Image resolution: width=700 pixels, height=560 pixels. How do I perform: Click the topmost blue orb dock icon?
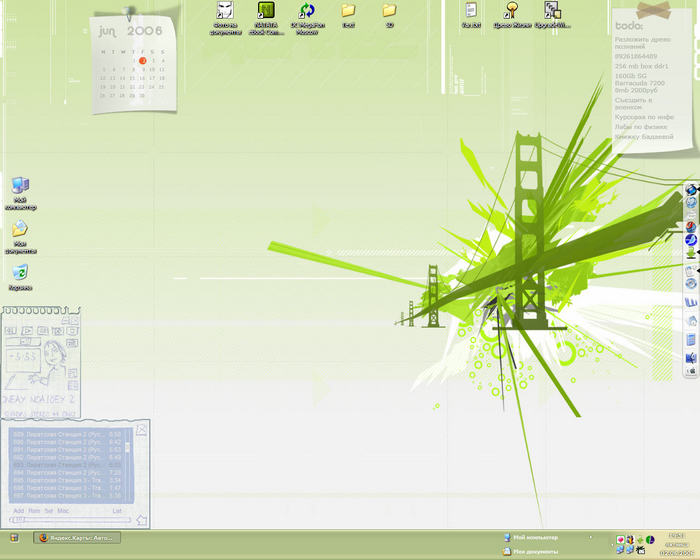click(x=691, y=190)
